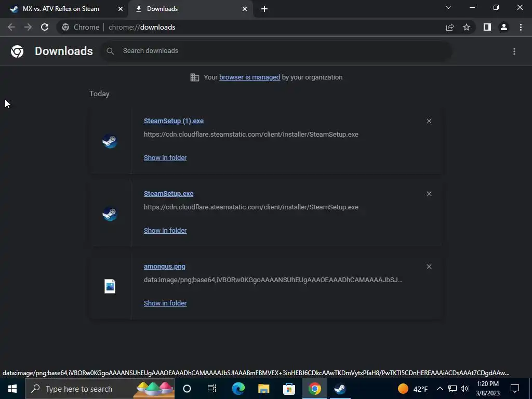
Task: Click the Chrome taskbar icon
Action: [x=314, y=389]
